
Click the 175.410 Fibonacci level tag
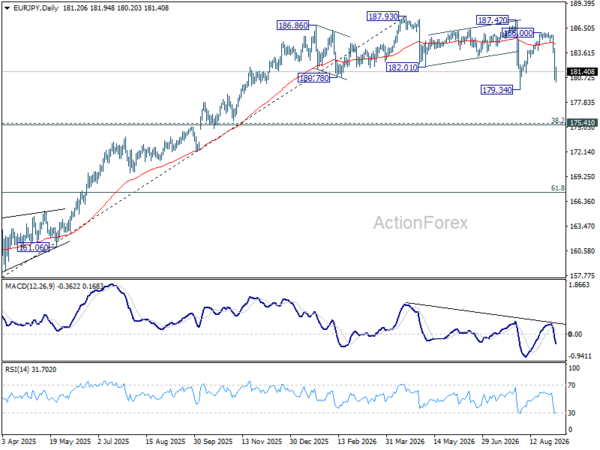point(582,123)
